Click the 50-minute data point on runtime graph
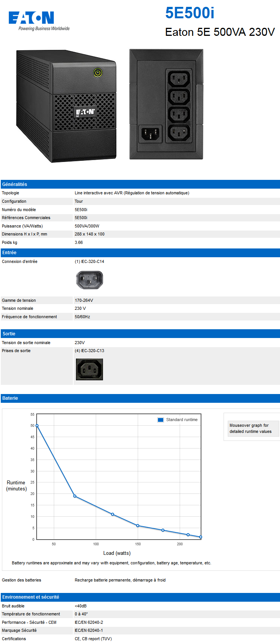 pyautogui.click(x=37, y=426)
